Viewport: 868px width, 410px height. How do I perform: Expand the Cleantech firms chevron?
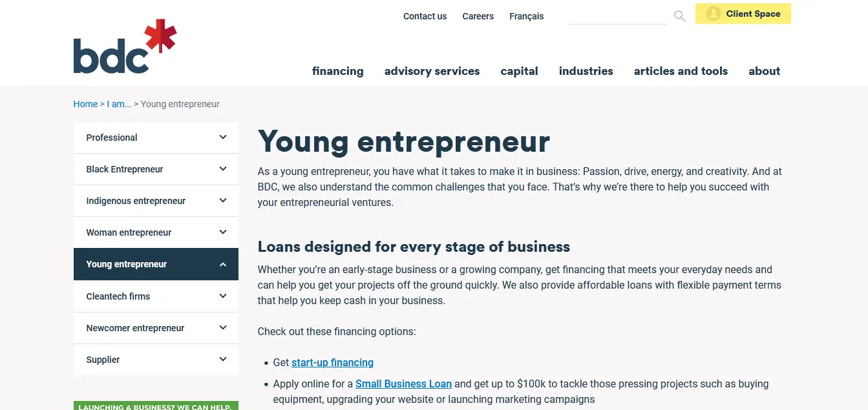[223, 296]
